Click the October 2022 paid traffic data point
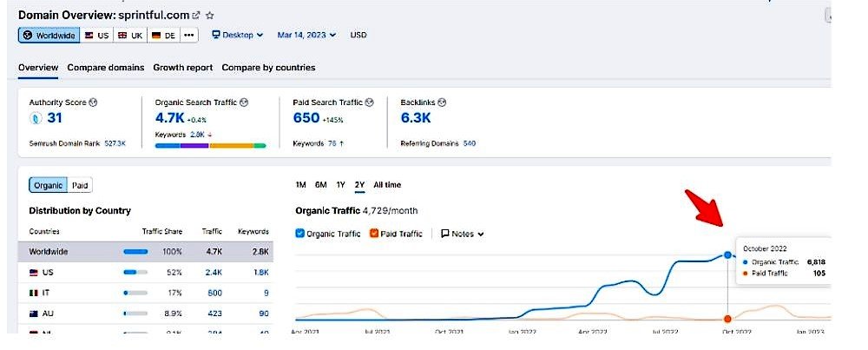The height and width of the screenshot is (350, 868). tap(727, 319)
